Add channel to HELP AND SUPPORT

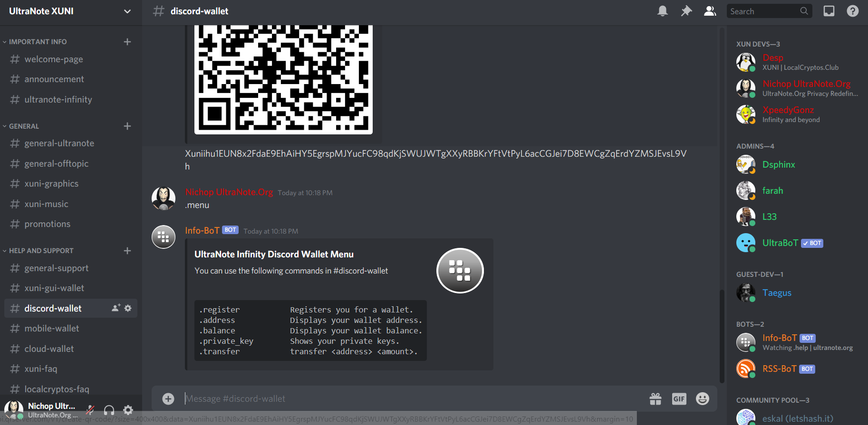127,251
